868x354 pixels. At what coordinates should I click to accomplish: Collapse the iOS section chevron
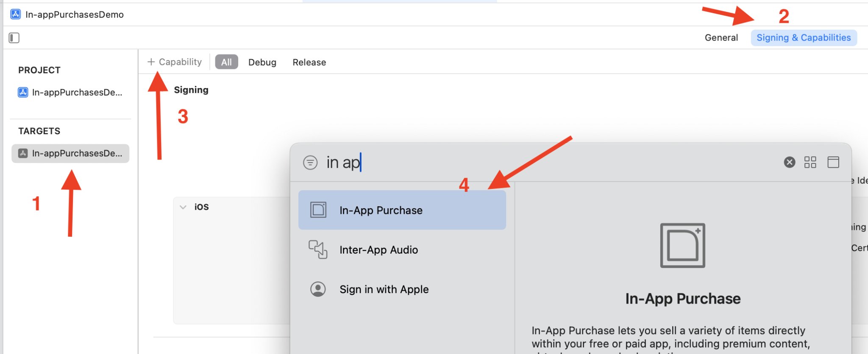[x=183, y=207]
